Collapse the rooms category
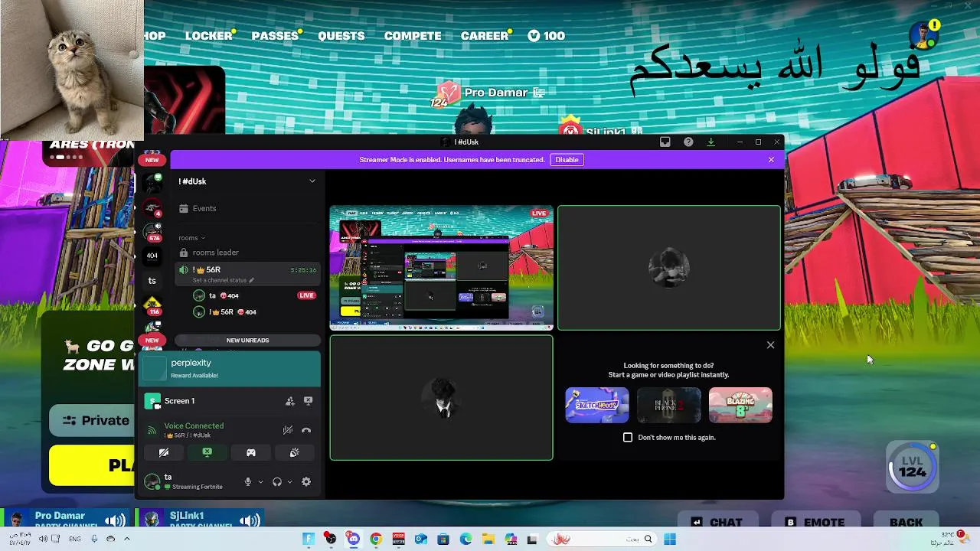Viewport: 980px width, 551px height. 191,238
